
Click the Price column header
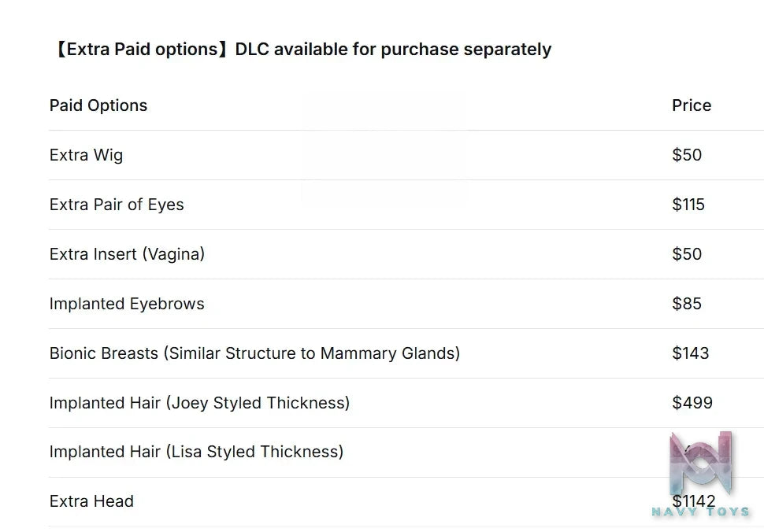[x=692, y=105]
